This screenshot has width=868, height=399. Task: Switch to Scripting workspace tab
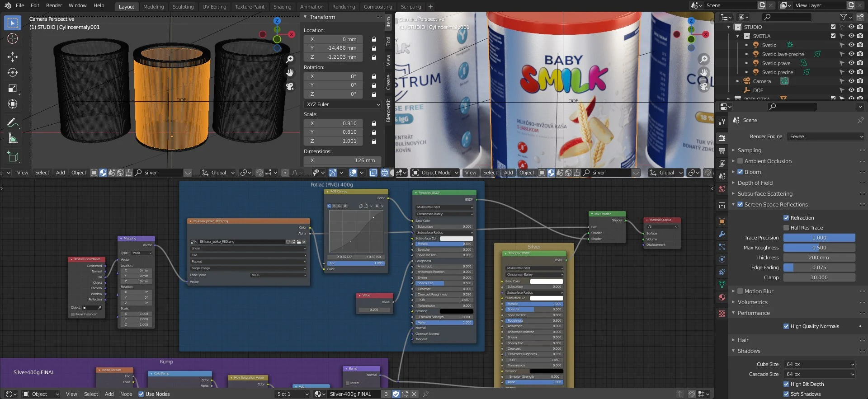coord(410,7)
